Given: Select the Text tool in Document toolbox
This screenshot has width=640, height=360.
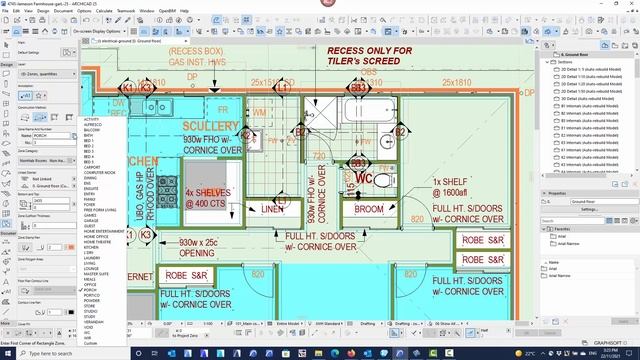Looking at the screenshot, I should 6,282.
